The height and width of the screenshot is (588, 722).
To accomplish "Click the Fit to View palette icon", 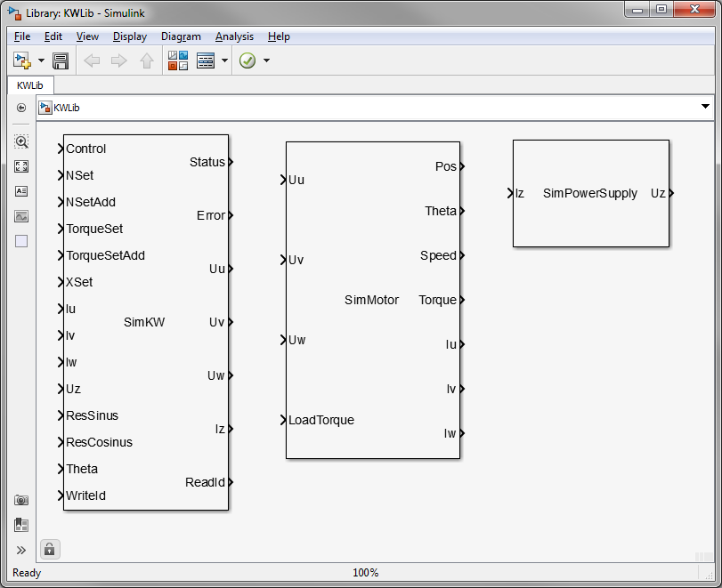I will point(21,166).
